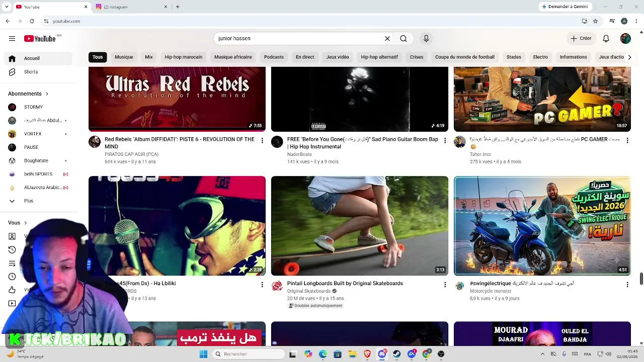
Task: Open Chrome media controls icon
Action: 612,21
